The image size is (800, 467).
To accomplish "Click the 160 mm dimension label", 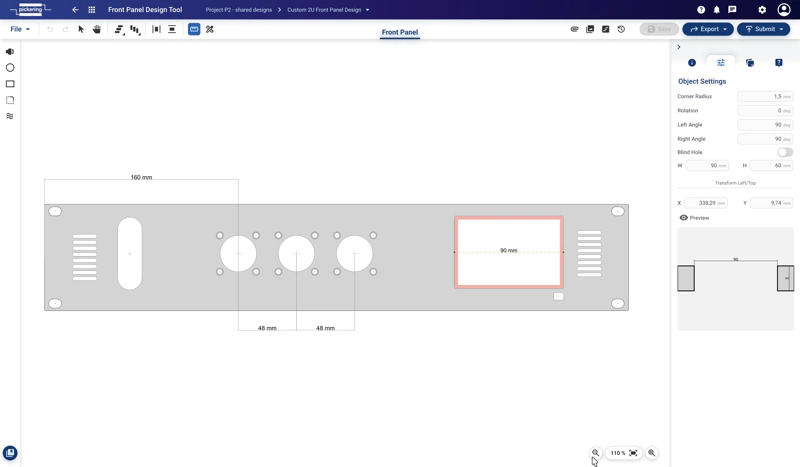I will click(x=141, y=178).
